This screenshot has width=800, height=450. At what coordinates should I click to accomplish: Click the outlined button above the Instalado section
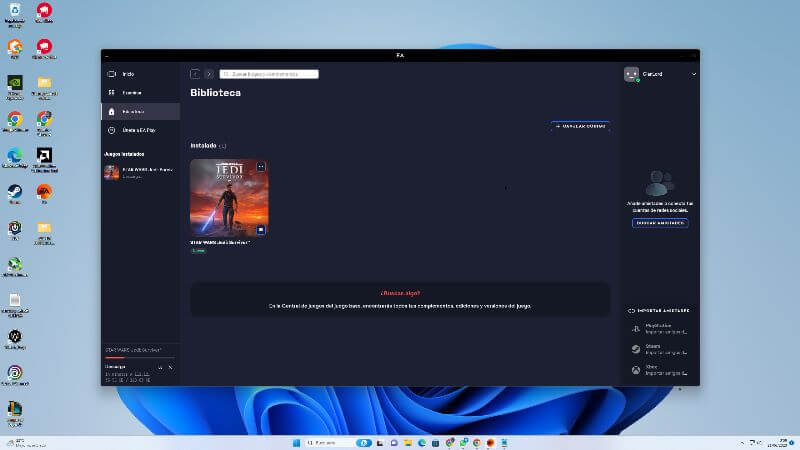pos(580,126)
